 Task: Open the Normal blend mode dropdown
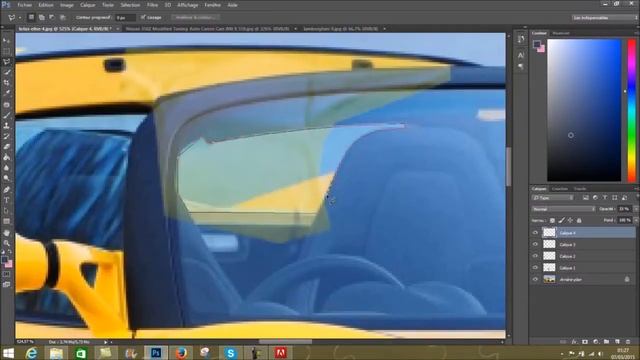click(x=563, y=209)
